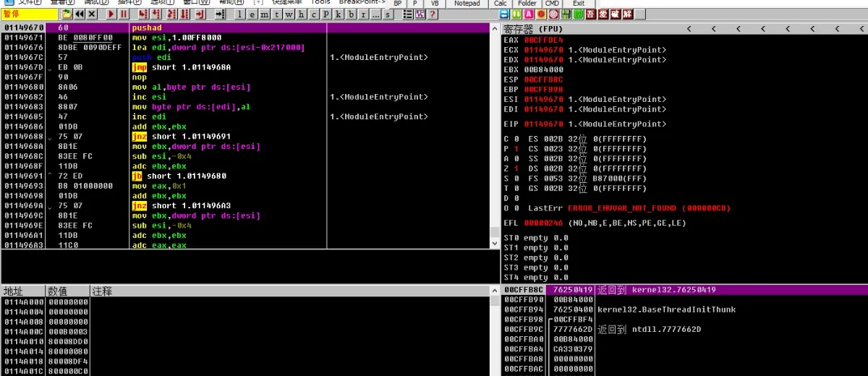Click the blue arrows plugin icon
The image size is (868, 376).
tap(504, 14)
